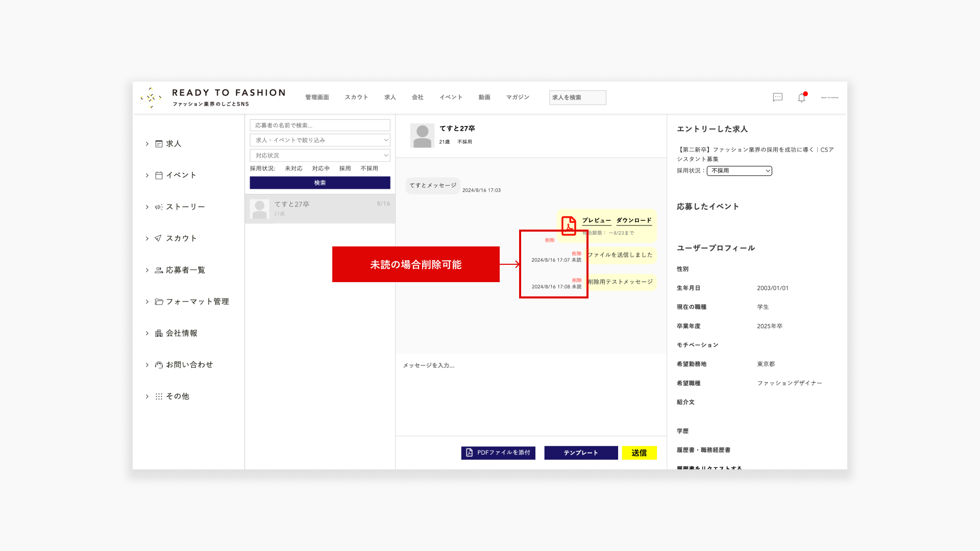Click the お問い合わせ headset icon
980x551 pixels.
click(x=159, y=365)
